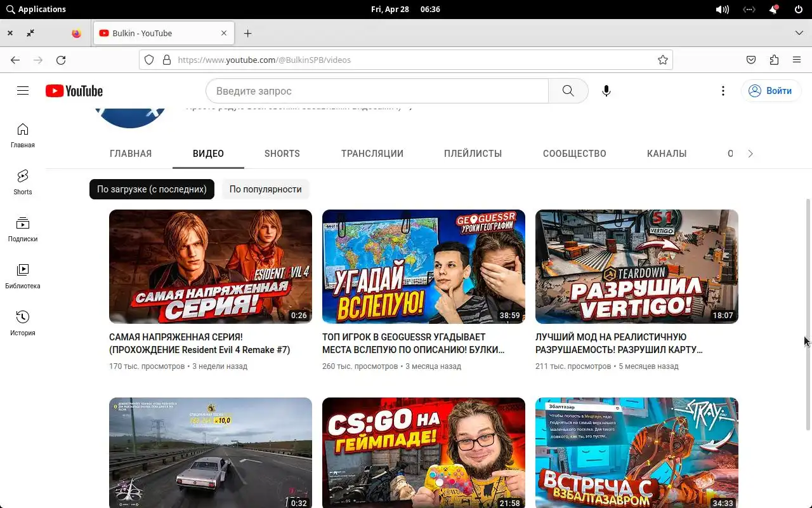
Task: Save page to Pocket
Action: point(751,60)
